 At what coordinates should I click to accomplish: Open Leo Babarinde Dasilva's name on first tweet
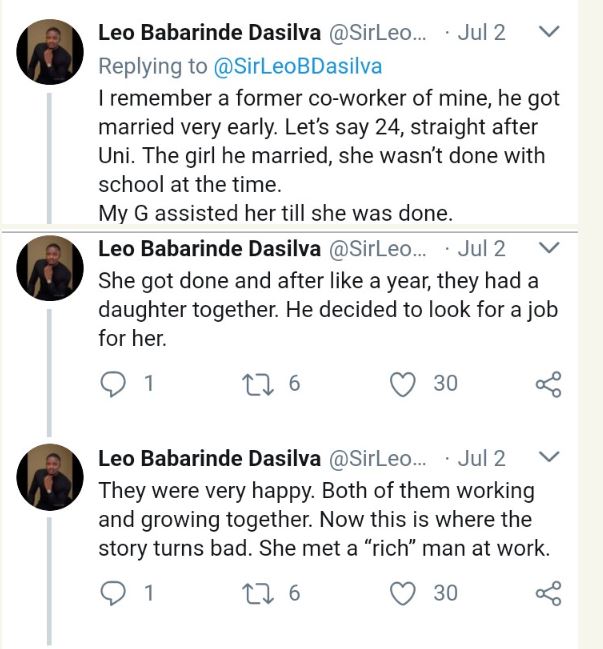click(210, 32)
